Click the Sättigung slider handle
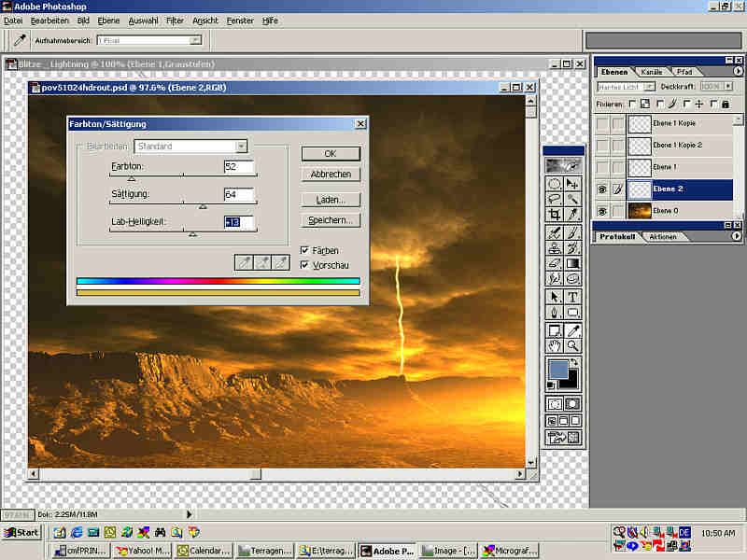The width and height of the screenshot is (747, 560). click(203, 205)
